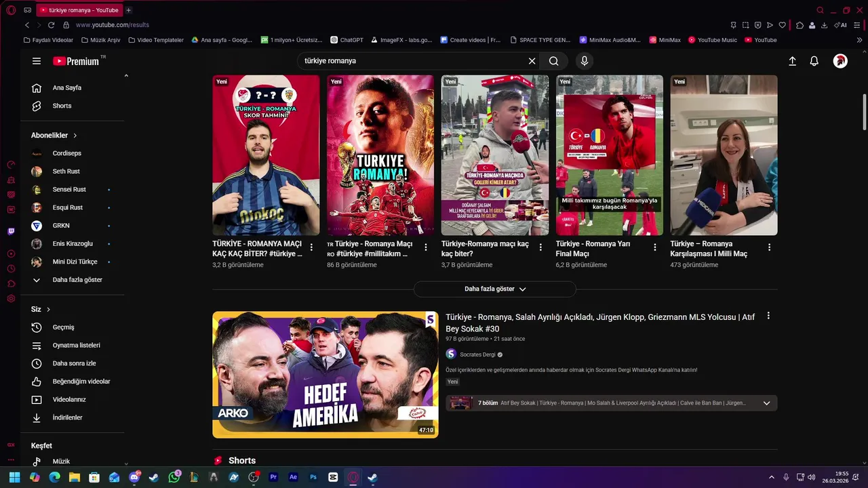Open the YouTube notifications bell
The height and width of the screenshot is (488, 868).
(814, 61)
